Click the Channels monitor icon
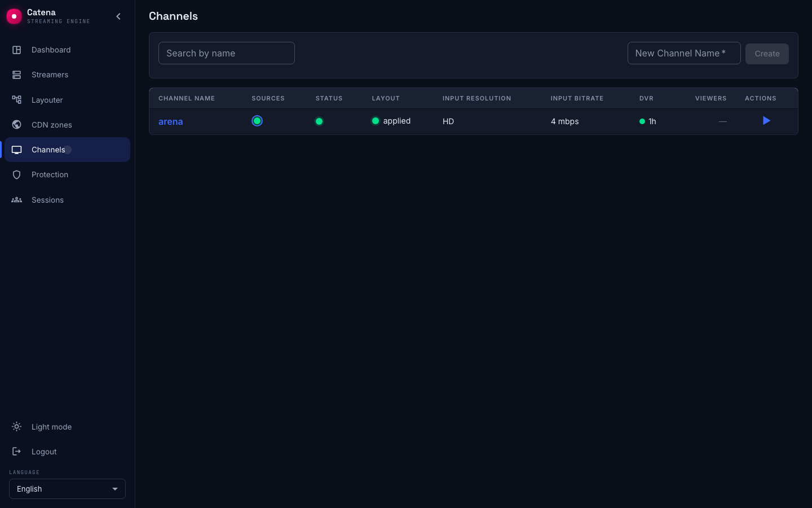The image size is (812, 508). (x=17, y=150)
